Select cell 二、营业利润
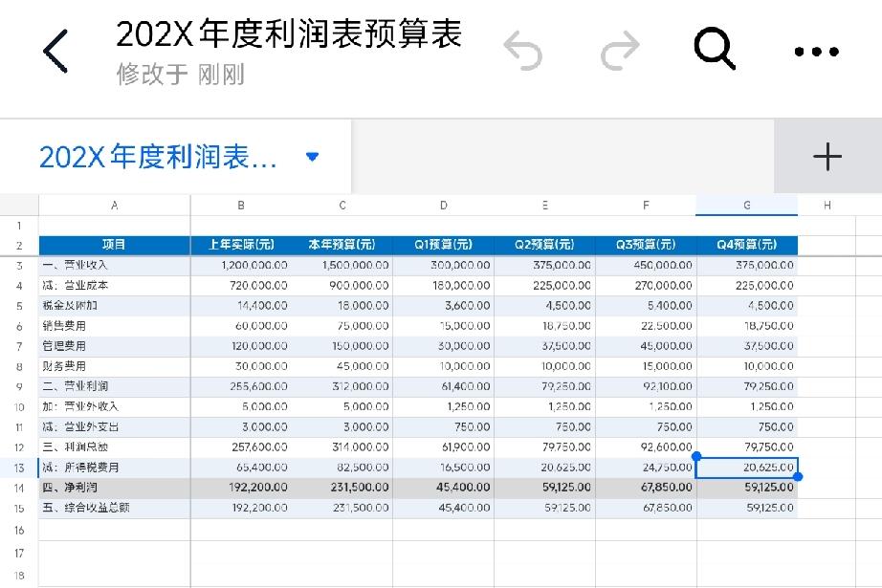 coord(115,387)
